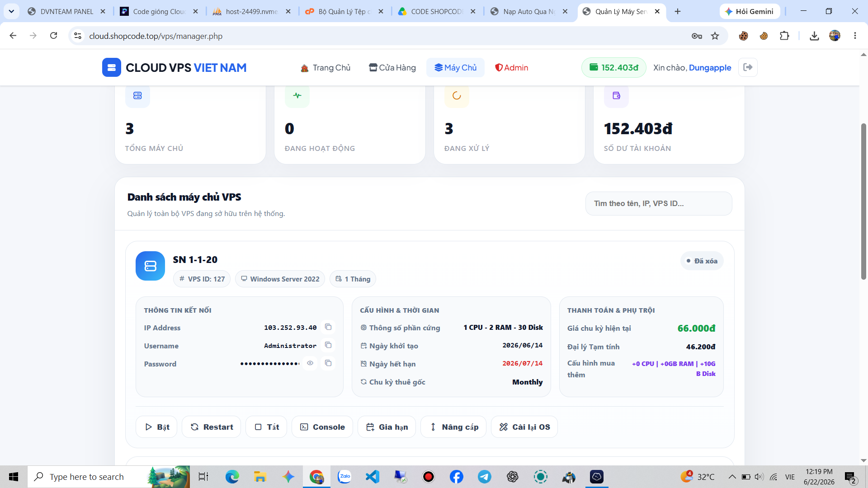The width and height of the screenshot is (868, 488).
Task: Copy the Username value
Action: click(x=328, y=345)
